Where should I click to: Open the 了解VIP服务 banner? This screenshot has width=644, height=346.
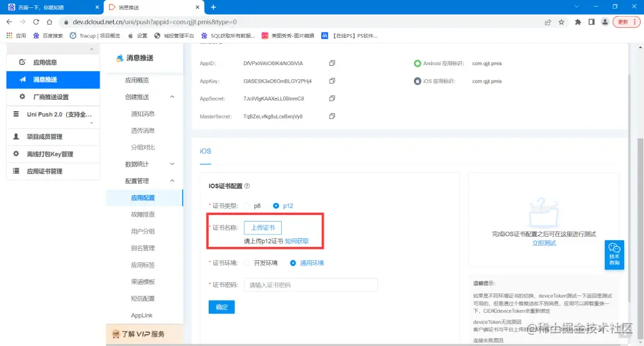coord(144,333)
